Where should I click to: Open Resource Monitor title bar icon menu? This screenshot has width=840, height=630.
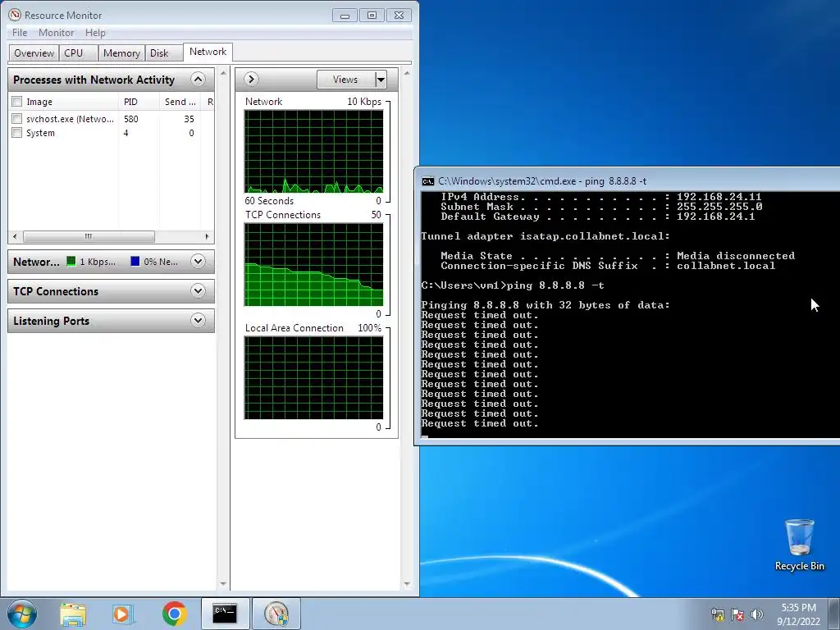click(x=15, y=15)
